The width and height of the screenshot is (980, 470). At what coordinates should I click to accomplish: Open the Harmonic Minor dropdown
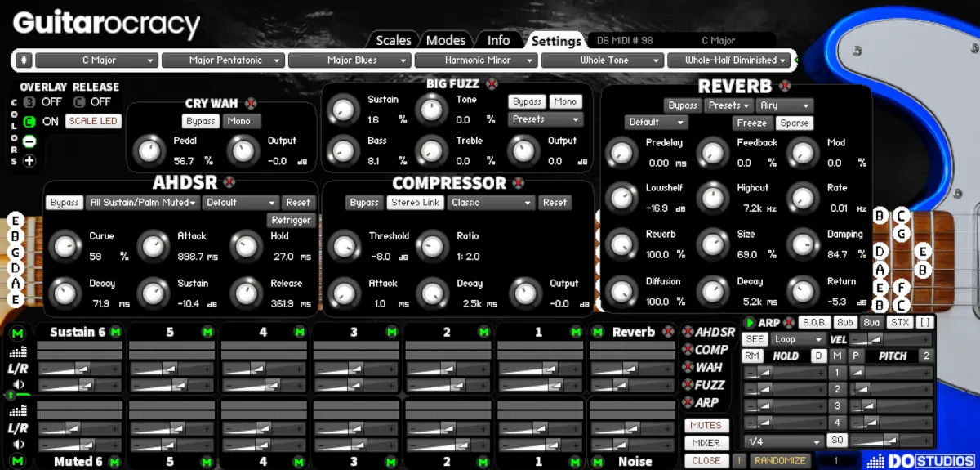(476, 60)
